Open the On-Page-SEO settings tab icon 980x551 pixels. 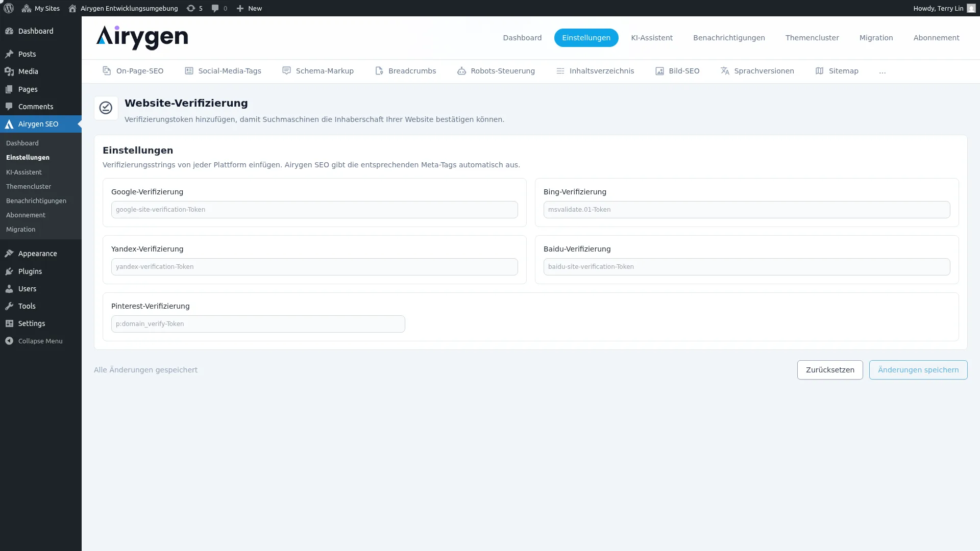[x=107, y=71]
